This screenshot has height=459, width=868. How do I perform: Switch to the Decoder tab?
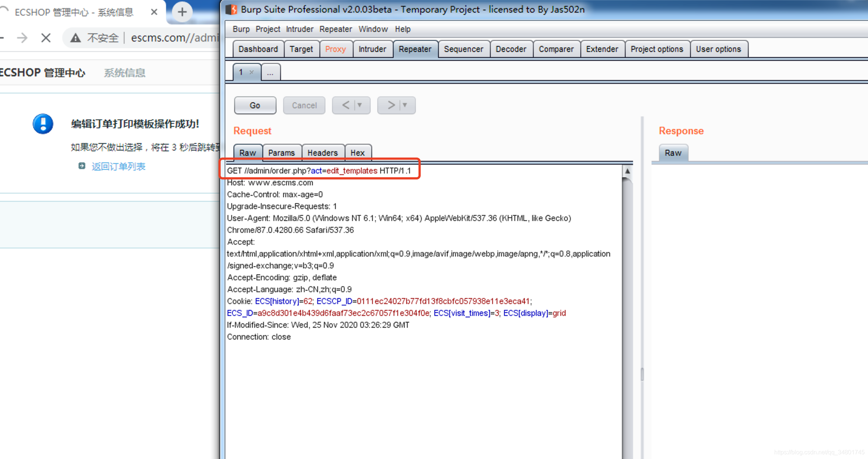click(511, 49)
